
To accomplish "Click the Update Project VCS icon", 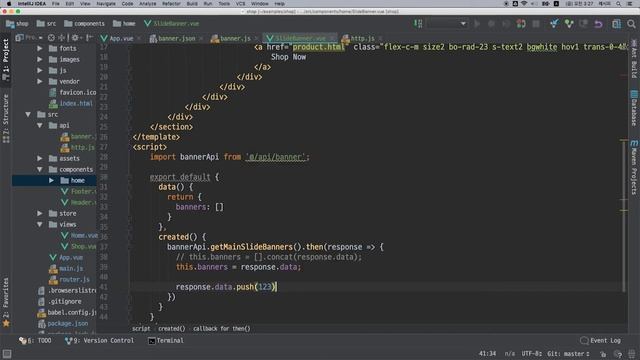I will 554,24.
